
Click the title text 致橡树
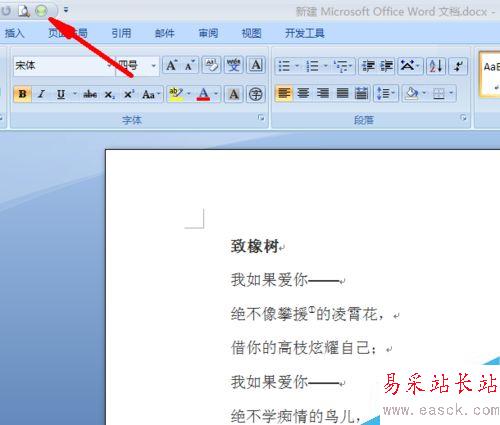point(255,247)
